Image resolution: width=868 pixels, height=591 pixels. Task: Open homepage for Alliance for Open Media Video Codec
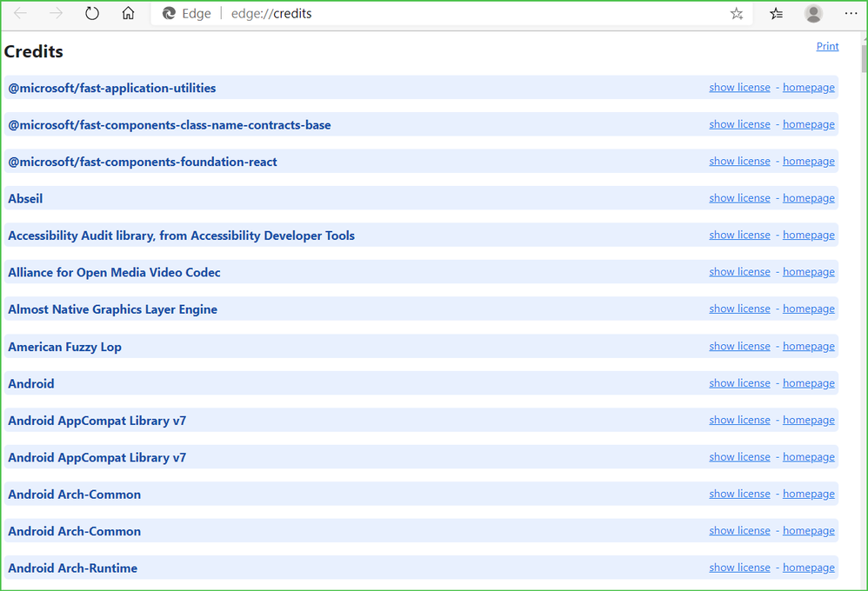[x=808, y=272]
